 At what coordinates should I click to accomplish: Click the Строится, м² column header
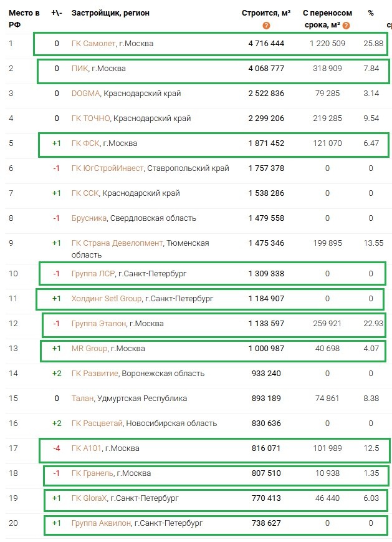click(266, 13)
